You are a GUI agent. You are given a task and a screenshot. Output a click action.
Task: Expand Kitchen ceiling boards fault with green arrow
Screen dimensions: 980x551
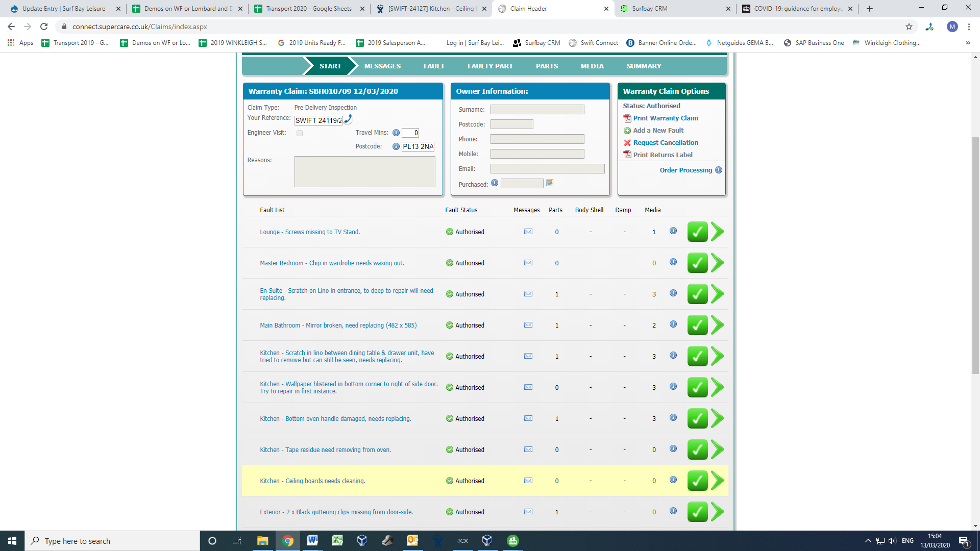(x=718, y=481)
